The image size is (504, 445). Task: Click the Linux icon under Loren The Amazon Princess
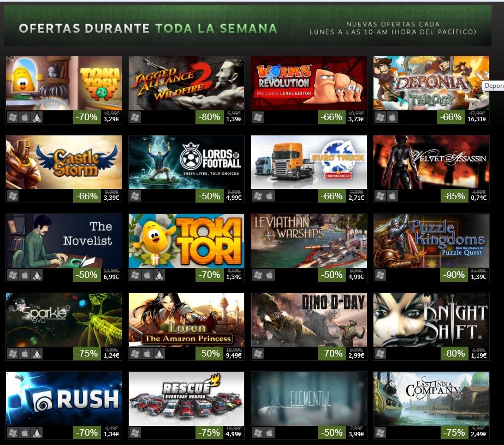pyautogui.click(x=159, y=354)
